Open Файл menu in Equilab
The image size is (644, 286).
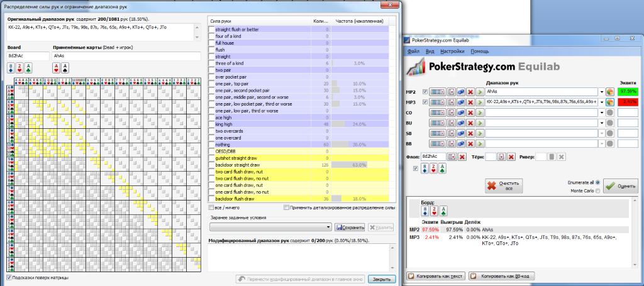tap(414, 52)
